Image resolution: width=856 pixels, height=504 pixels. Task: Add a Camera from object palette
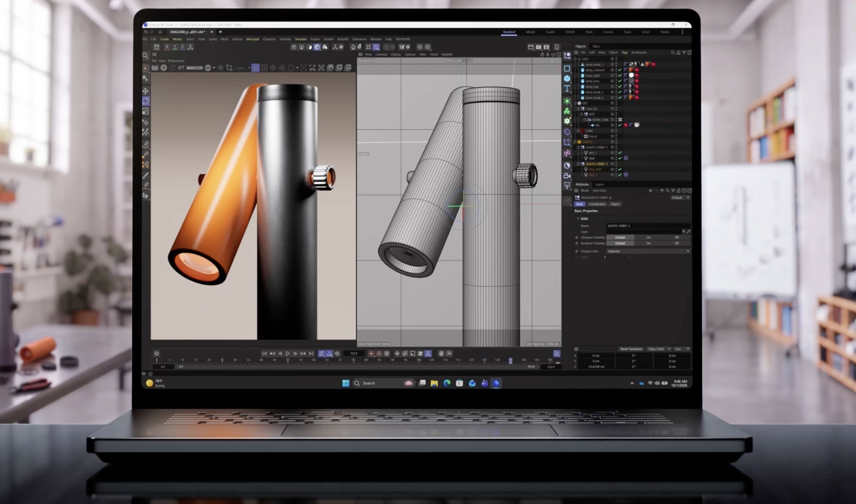coord(567,175)
